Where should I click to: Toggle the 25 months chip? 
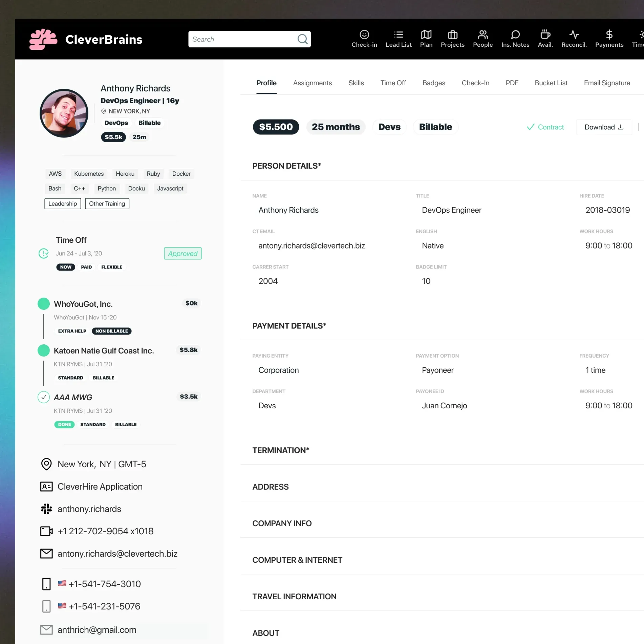click(336, 127)
